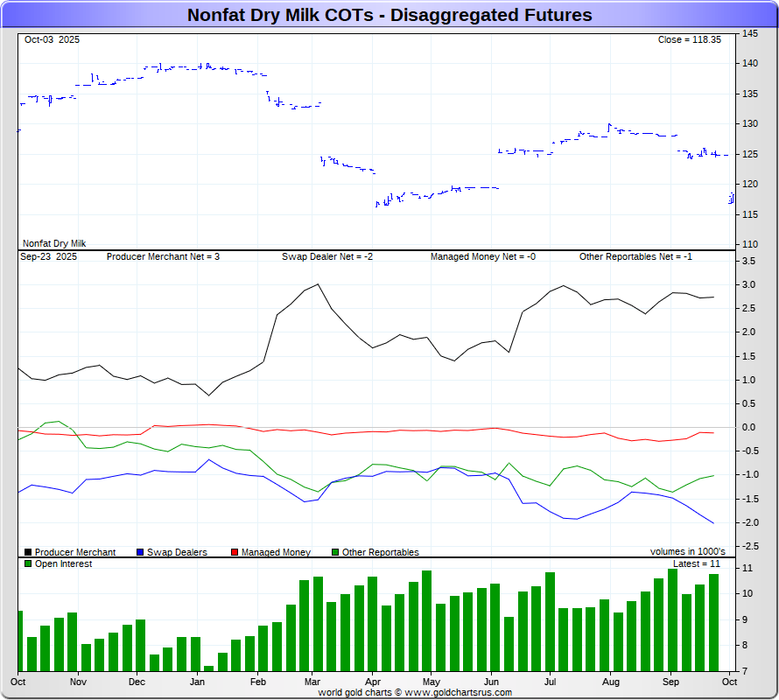Click the chart title 'Nonfat Dry Milk COTs'

click(389, 15)
